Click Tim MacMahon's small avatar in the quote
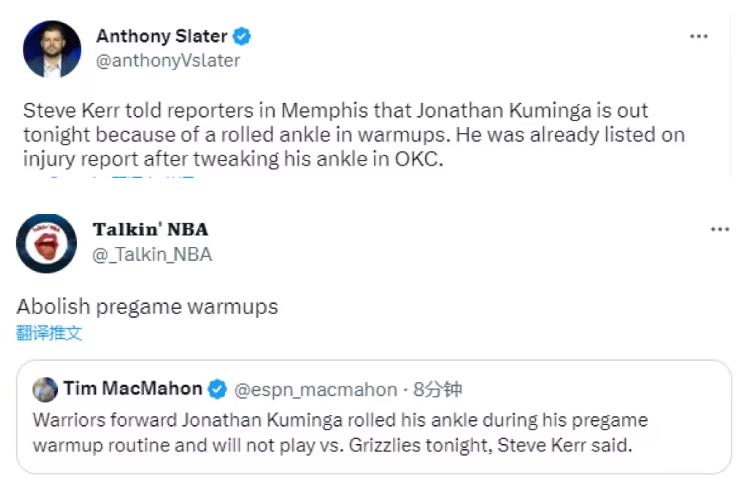This screenshot has width=752, height=485. [x=45, y=389]
